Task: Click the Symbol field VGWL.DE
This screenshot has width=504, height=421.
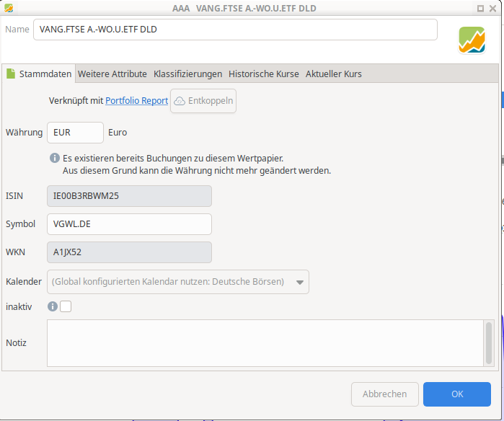Action: (129, 224)
